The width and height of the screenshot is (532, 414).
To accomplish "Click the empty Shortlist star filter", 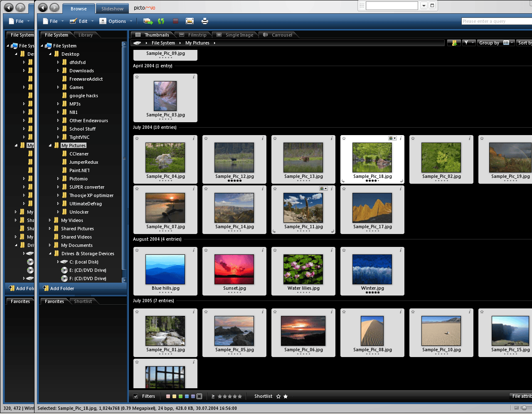I will point(278,397).
